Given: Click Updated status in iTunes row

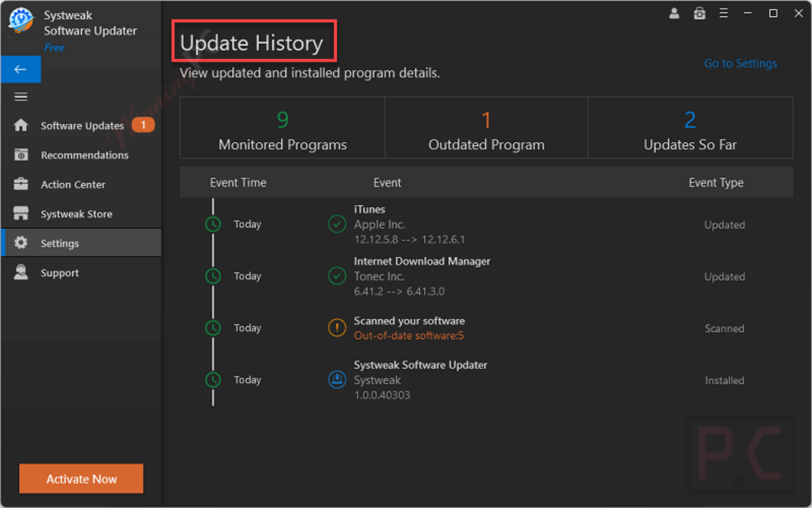Looking at the screenshot, I should (724, 225).
